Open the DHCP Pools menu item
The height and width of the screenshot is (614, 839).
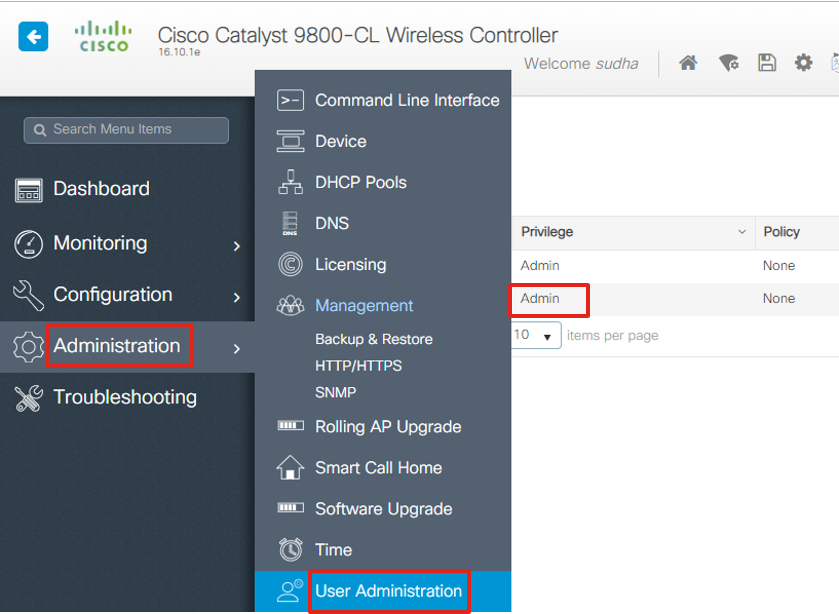tap(361, 183)
